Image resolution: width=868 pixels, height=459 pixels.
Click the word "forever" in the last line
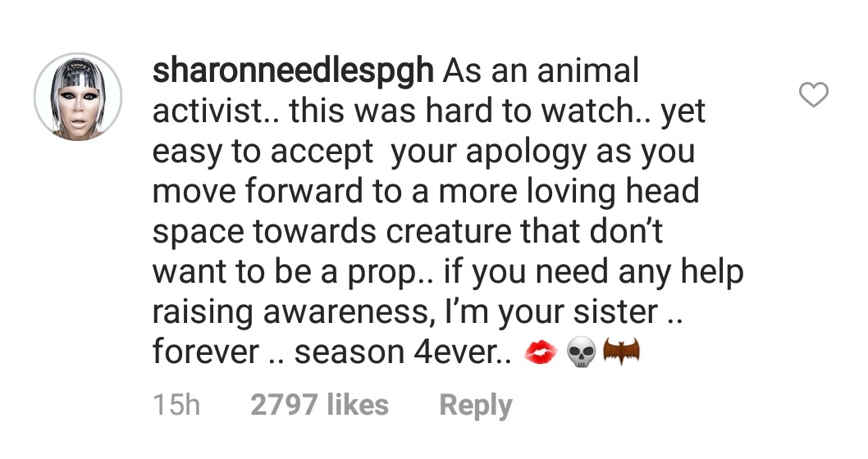205,352
